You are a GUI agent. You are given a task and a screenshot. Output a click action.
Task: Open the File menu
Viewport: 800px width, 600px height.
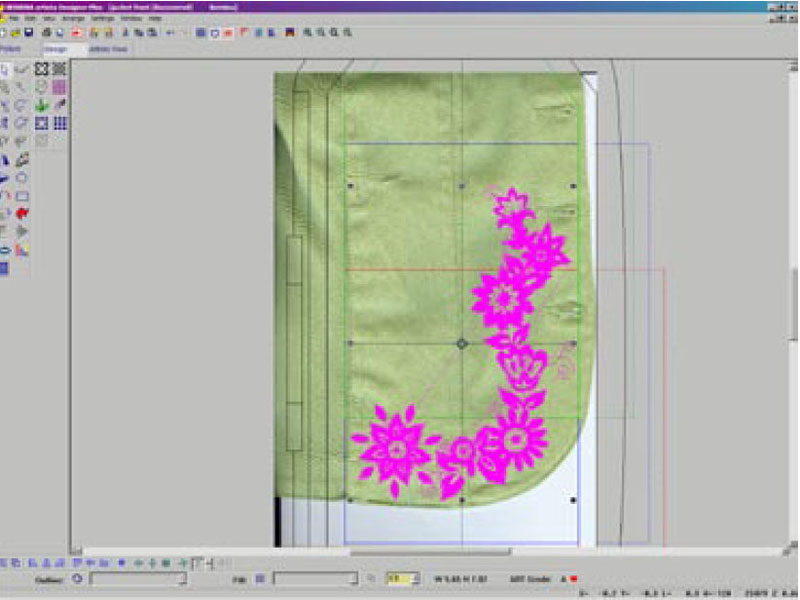[x=13, y=18]
